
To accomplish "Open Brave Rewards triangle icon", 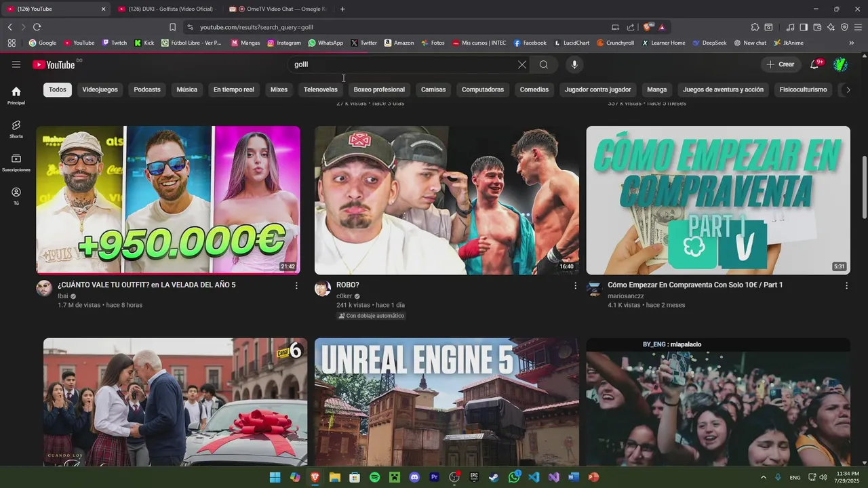I will click(662, 27).
